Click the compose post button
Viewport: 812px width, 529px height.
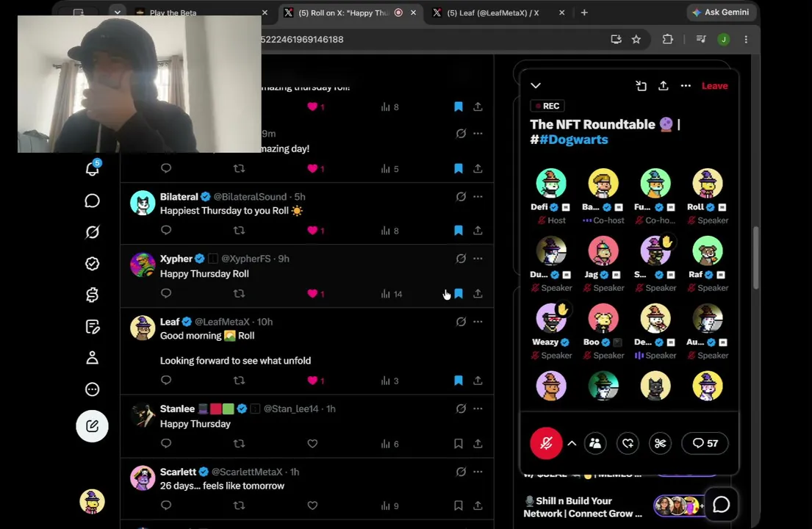click(92, 426)
